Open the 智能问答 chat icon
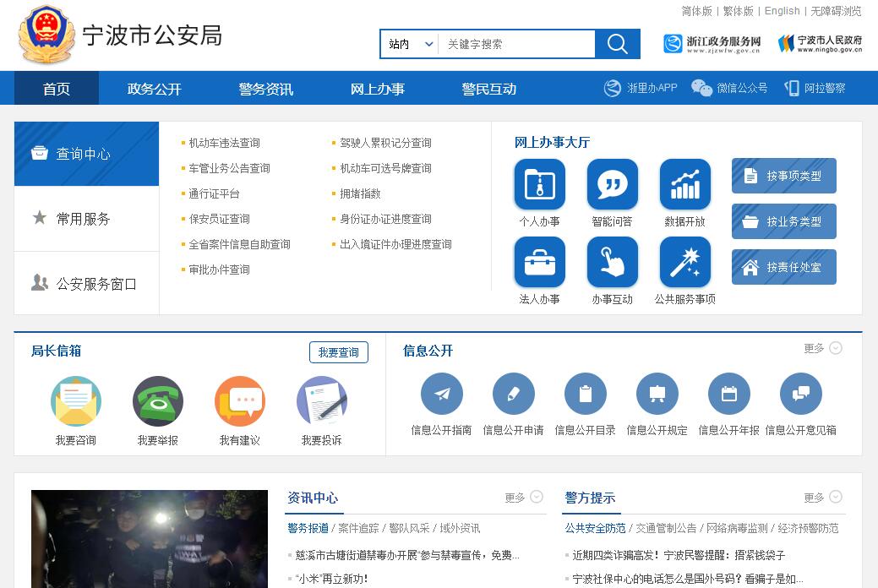This screenshot has height=588, width=878. (612, 184)
